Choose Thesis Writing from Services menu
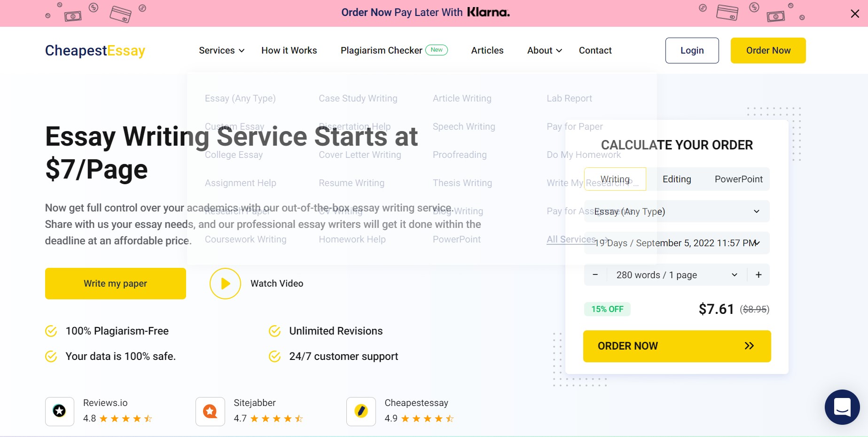Viewport: 868px width, 437px height. tap(462, 183)
